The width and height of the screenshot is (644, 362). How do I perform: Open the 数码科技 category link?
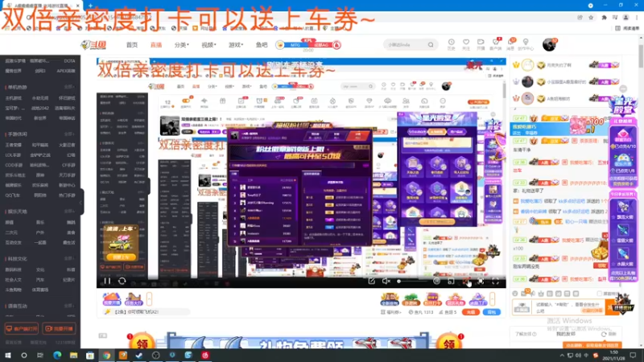[x=13, y=269]
